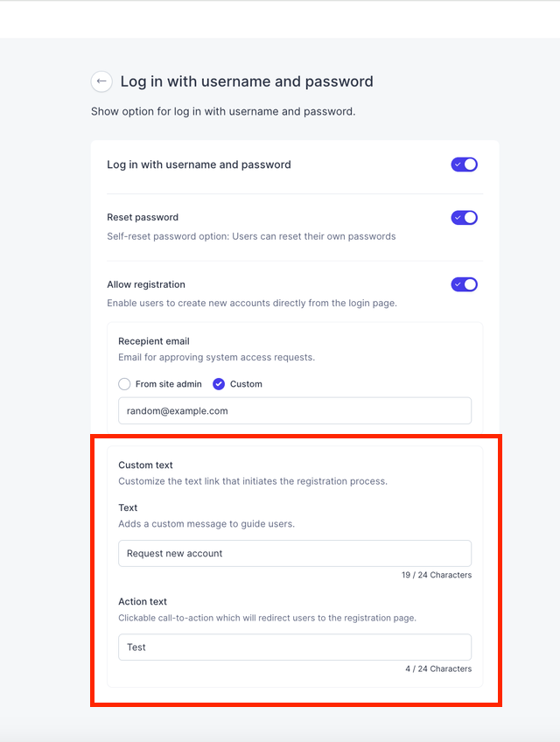Go back using the left arrow button
Viewport: 560px width, 742px height.
pyautogui.click(x=101, y=81)
